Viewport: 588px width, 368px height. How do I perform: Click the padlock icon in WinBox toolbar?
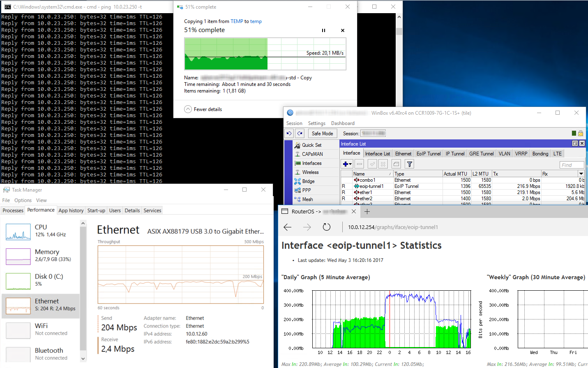581,133
